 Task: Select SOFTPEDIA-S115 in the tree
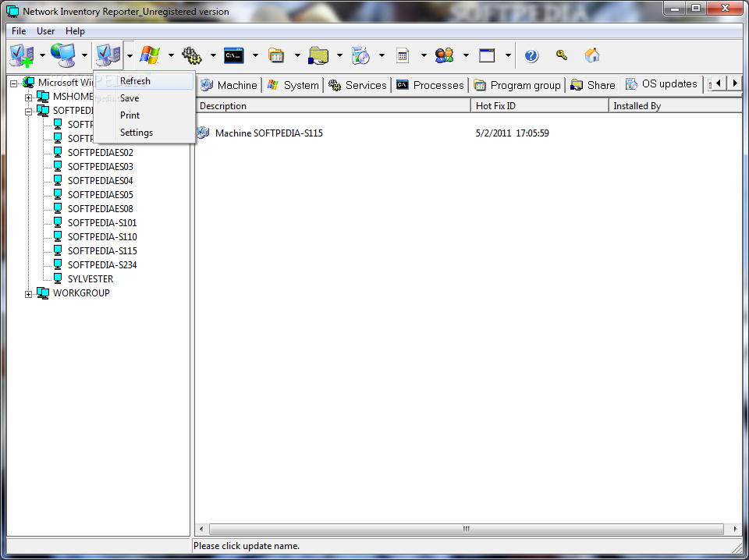(x=102, y=250)
